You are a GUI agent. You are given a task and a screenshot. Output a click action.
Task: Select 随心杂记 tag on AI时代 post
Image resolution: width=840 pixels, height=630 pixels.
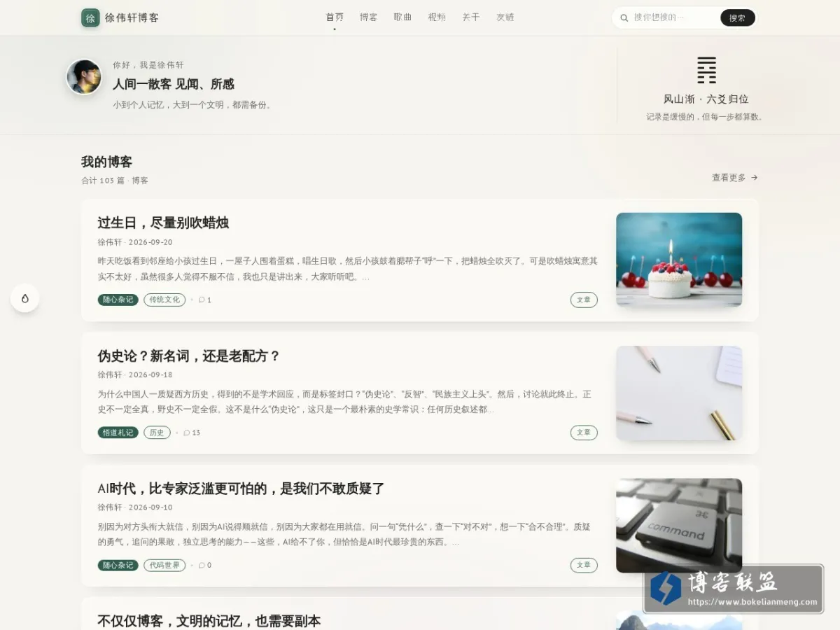(118, 566)
